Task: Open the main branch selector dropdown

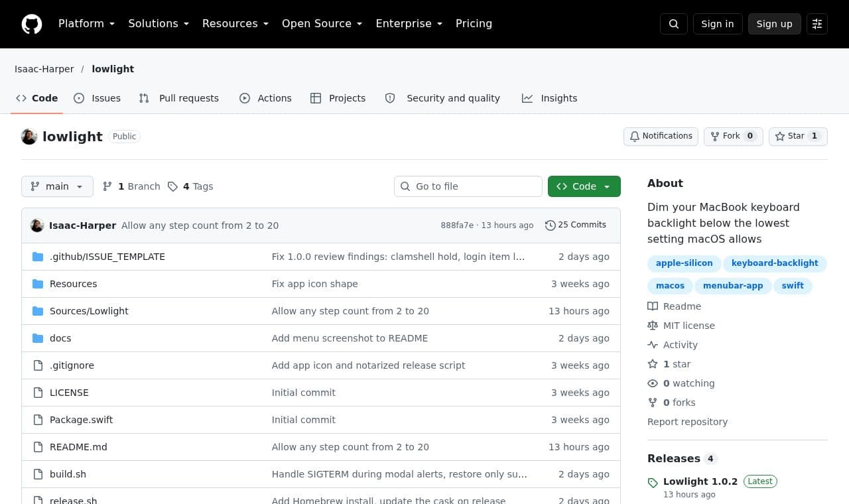Action: pos(57,186)
